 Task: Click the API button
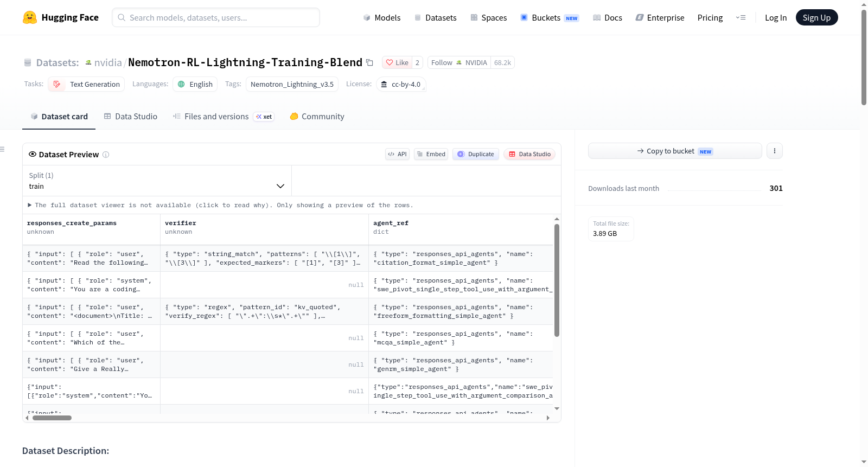[x=397, y=154]
